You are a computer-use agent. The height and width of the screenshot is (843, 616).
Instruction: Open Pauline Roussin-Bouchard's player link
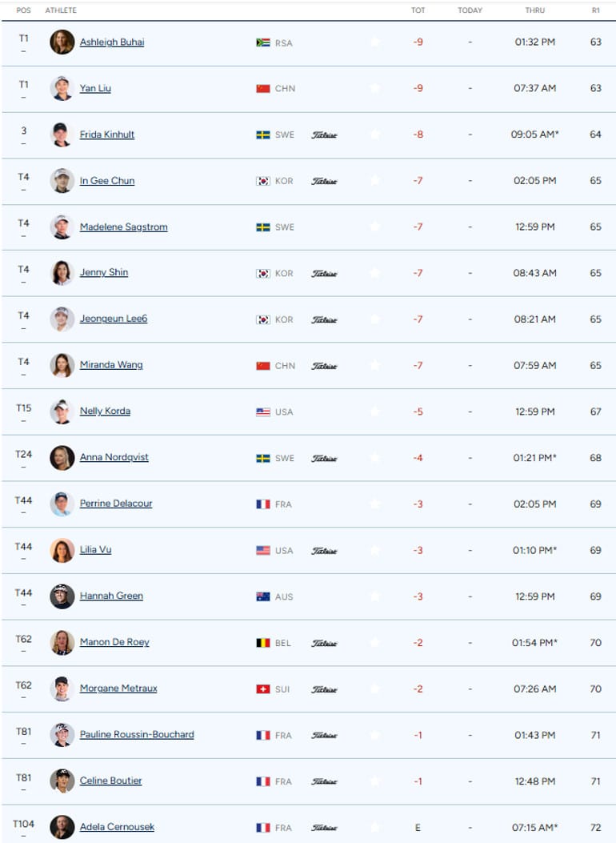click(137, 734)
